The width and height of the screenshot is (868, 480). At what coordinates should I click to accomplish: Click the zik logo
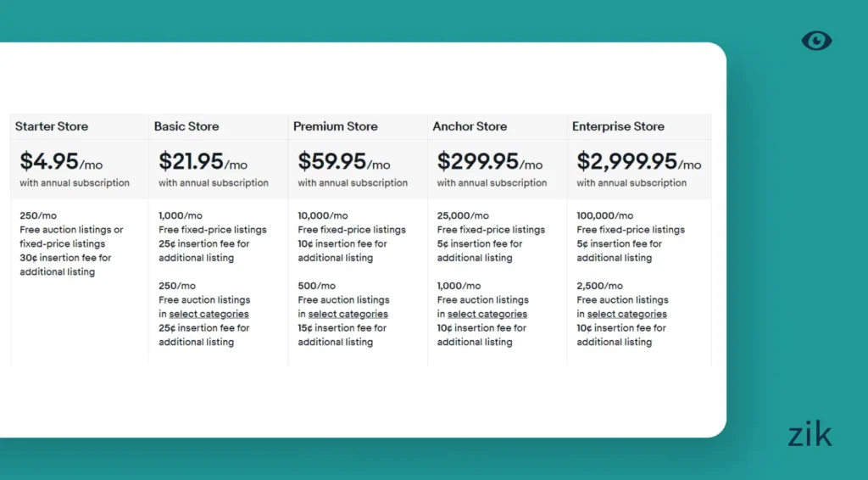810,434
